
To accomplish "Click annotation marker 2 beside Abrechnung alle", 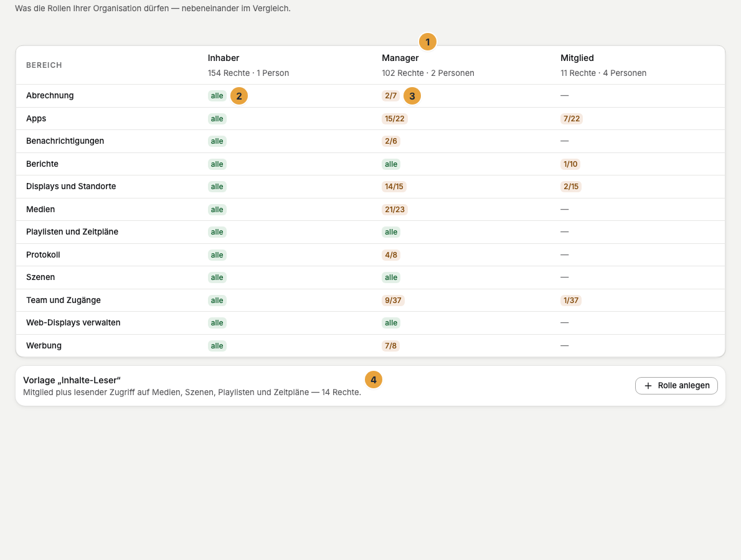I will pos(239,96).
